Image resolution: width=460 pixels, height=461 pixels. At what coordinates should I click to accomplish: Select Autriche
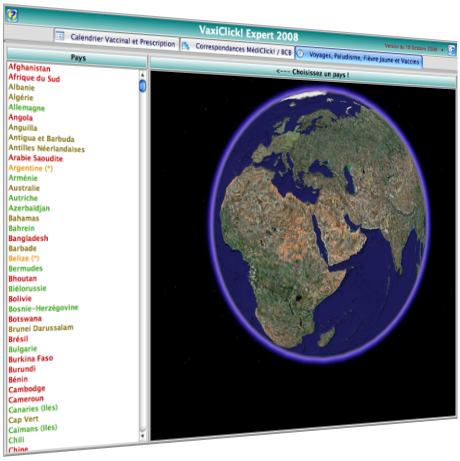(x=23, y=198)
